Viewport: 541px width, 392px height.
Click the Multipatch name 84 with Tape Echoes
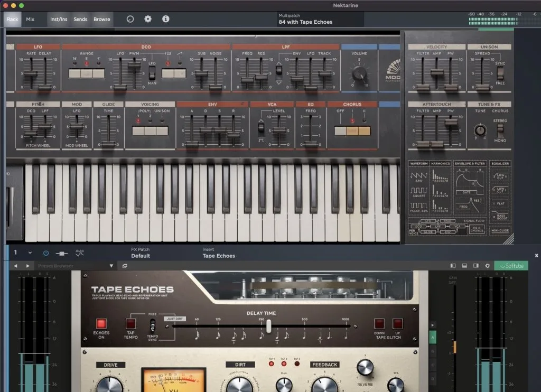tap(305, 22)
